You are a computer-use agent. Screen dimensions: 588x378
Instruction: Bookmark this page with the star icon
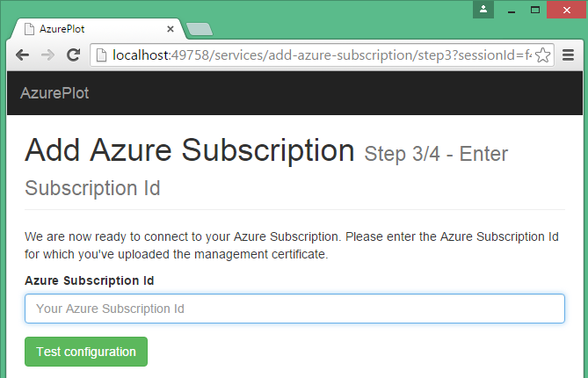click(542, 55)
